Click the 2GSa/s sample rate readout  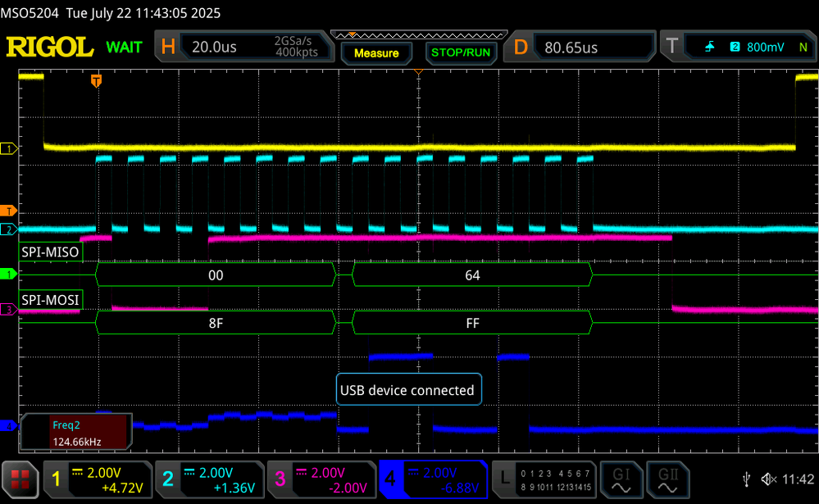pos(293,41)
